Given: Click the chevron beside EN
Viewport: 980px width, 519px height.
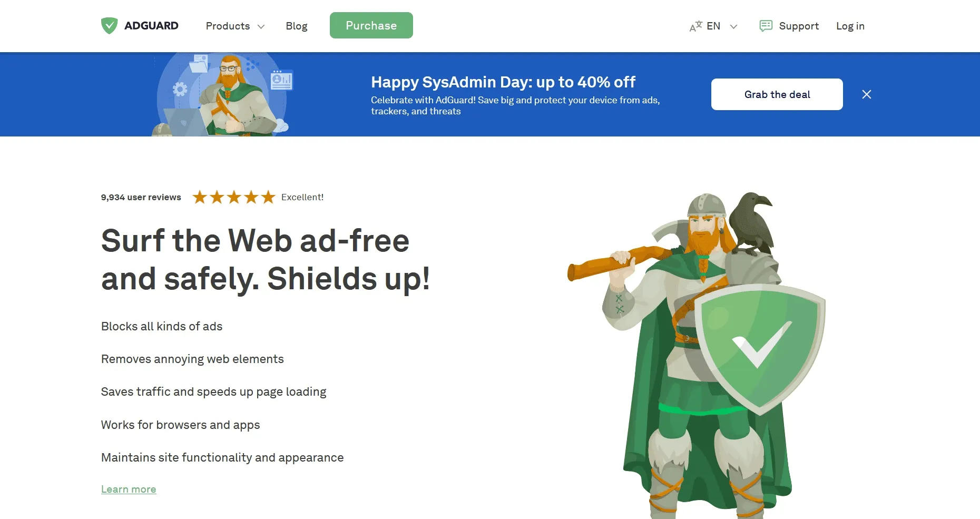Looking at the screenshot, I should coord(733,26).
